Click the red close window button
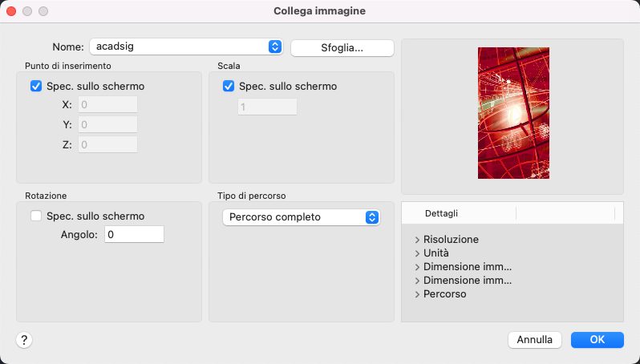 [11, 12]
